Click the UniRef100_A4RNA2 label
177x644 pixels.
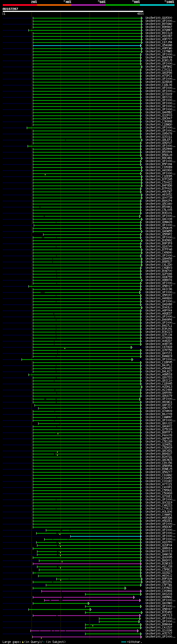tap(159, 597)
